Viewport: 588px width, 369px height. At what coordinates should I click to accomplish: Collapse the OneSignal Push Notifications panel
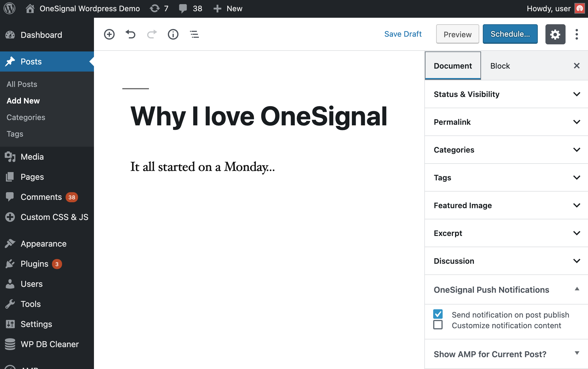[506, 290]
